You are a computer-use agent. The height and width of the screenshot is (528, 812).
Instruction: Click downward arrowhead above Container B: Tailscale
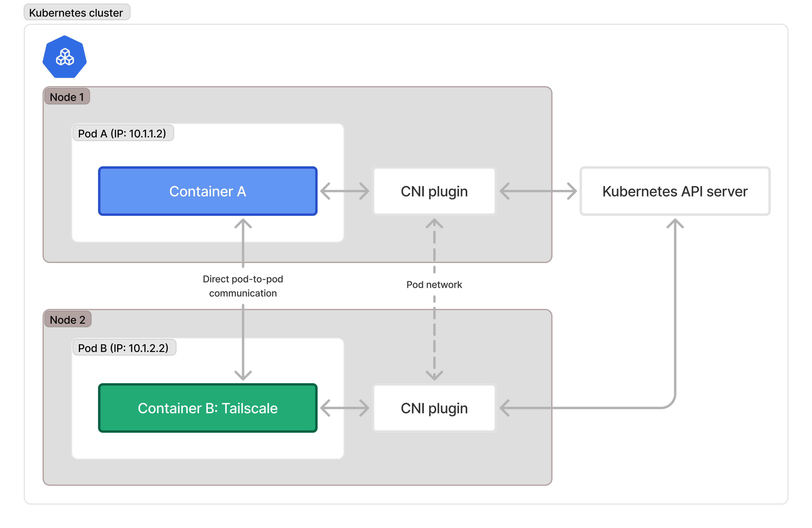243,375
